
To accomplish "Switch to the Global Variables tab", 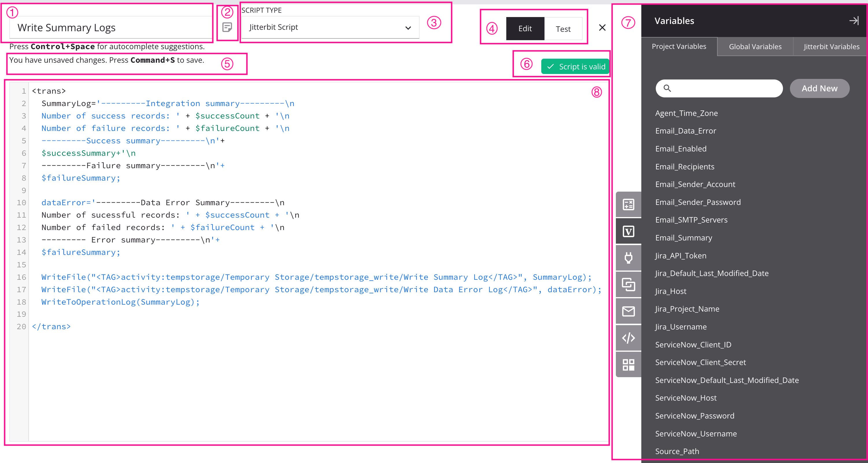I will 754,47.
